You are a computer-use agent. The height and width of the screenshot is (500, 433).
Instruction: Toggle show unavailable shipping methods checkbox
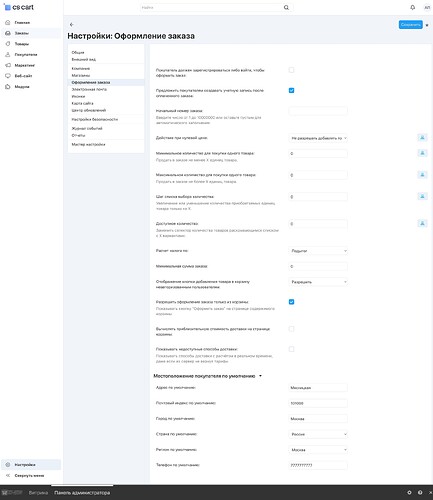[291, 349]
